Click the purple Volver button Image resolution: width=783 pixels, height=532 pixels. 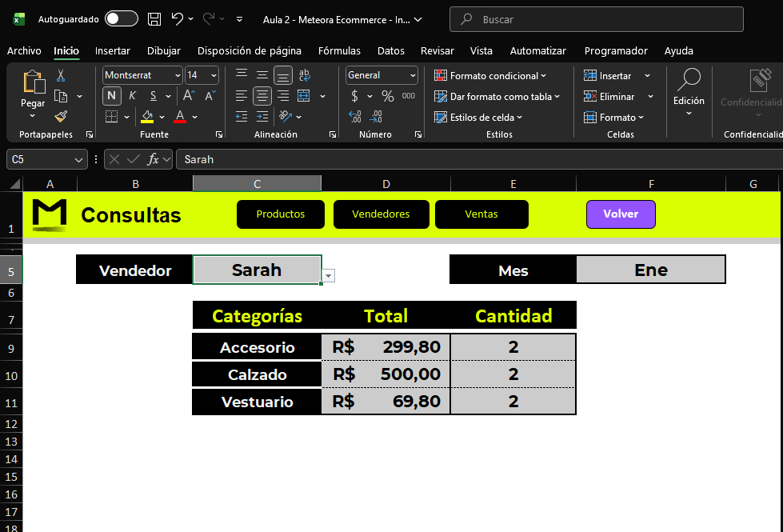click(x=621, y=214)
